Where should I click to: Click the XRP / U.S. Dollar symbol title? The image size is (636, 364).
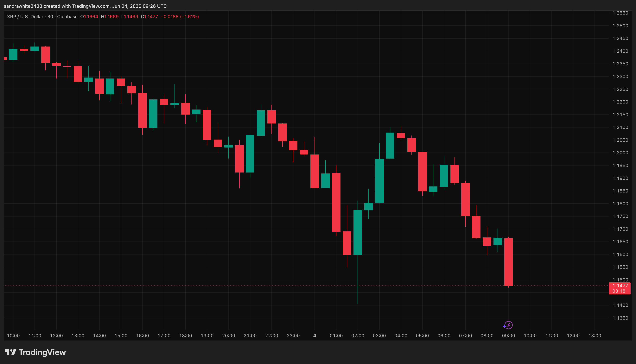tap(25, 17)
